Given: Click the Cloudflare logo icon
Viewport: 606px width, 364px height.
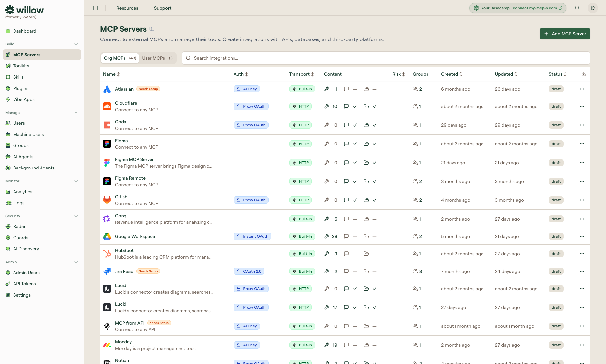Looking at the screenshot, I should click(x=107, y=106).
